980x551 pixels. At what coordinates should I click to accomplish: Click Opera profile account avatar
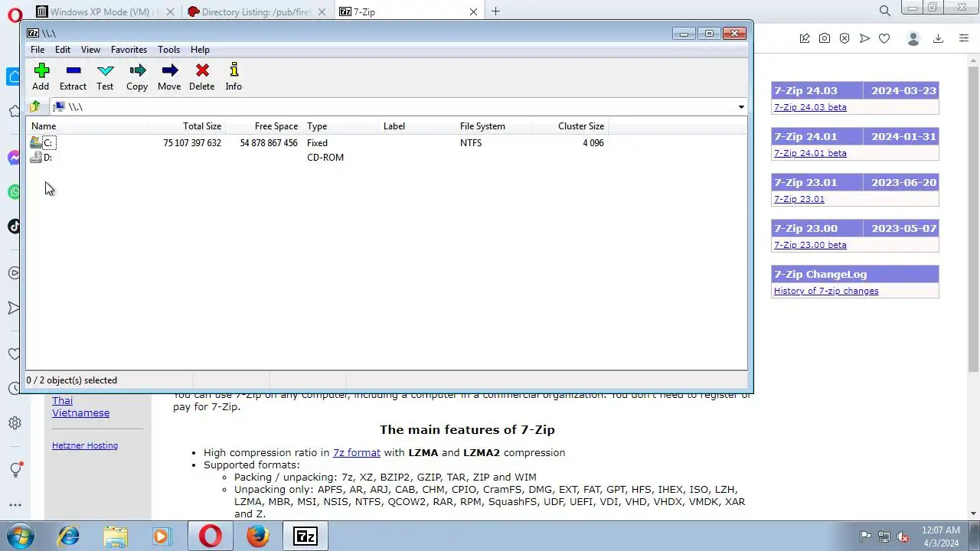tap(913, 38)
